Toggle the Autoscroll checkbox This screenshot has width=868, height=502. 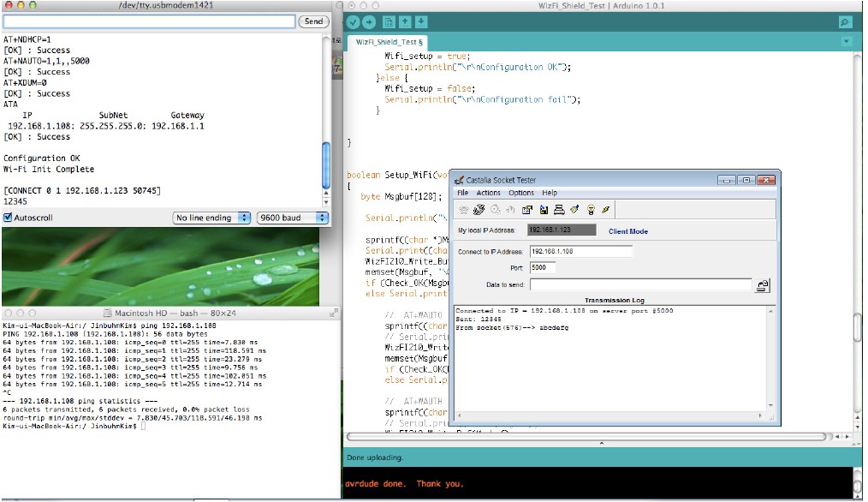pos(8,218)
